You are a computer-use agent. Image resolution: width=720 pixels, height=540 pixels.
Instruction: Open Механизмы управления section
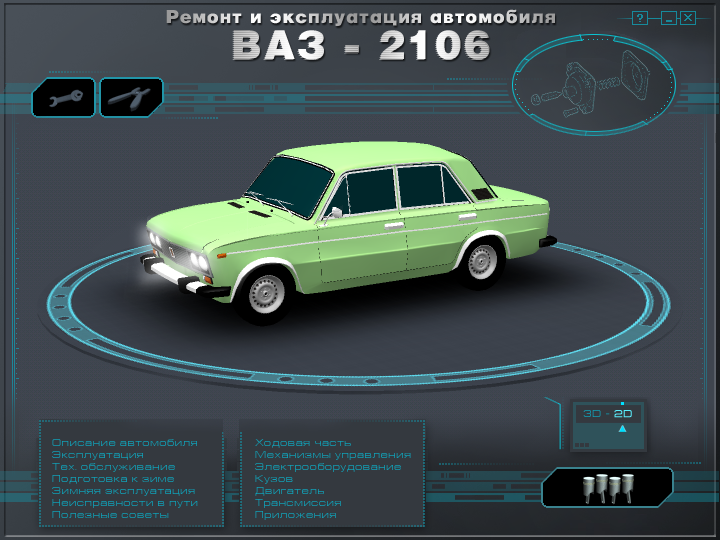click(x=333, y=455)
